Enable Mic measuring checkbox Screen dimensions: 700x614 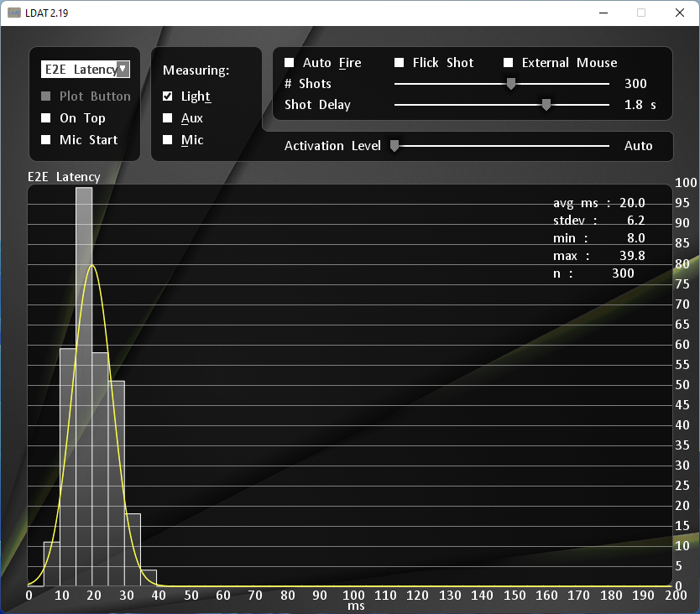tap(168, 140)
